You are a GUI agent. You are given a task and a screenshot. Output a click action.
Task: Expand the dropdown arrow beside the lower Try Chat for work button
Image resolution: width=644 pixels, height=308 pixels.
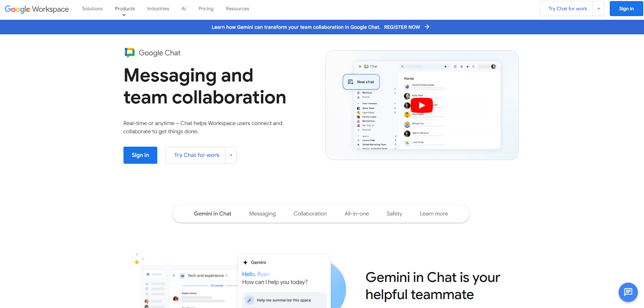click(231, 155)
